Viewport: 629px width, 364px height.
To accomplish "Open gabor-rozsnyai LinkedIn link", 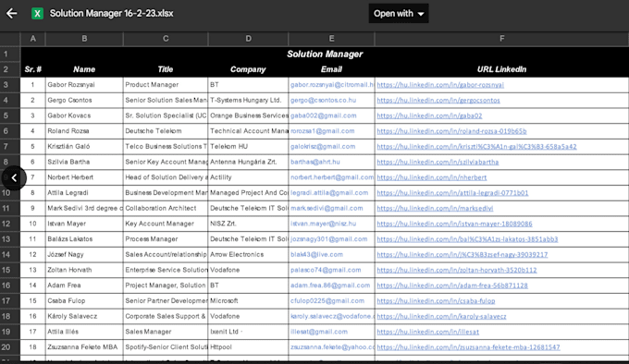I will click(x=440, y=85).
